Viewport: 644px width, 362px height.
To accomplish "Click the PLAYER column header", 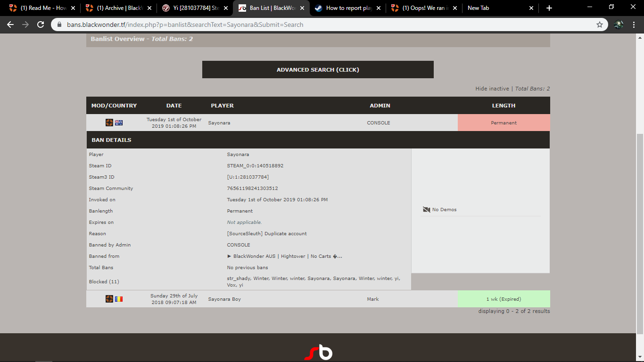I will (x=222, y=106).
